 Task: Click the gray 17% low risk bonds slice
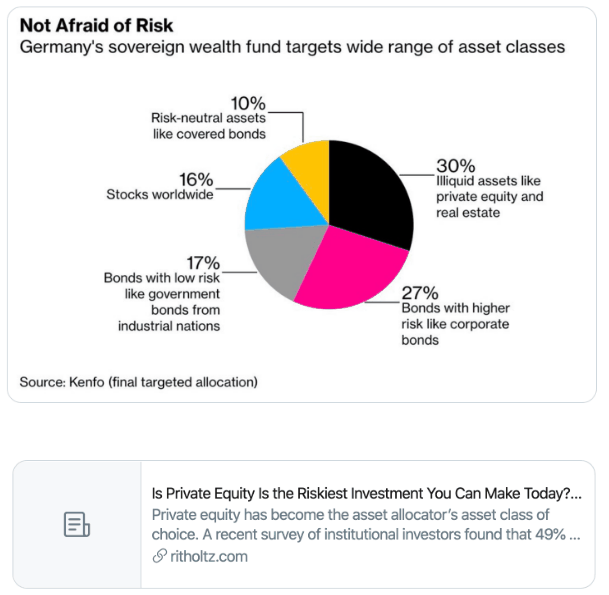280,258
